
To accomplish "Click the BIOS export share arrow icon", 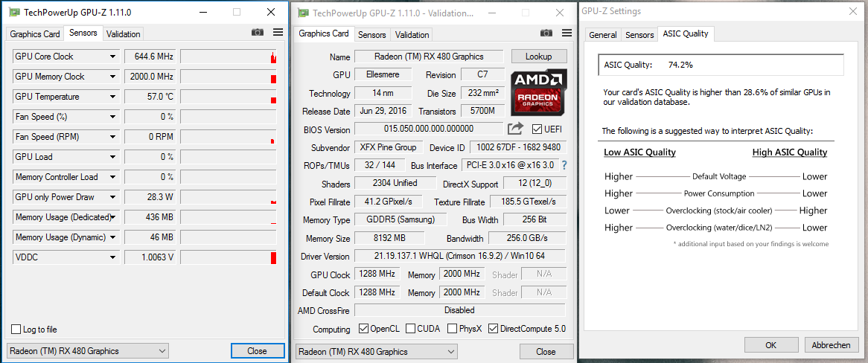I will [x=515, y=129].
